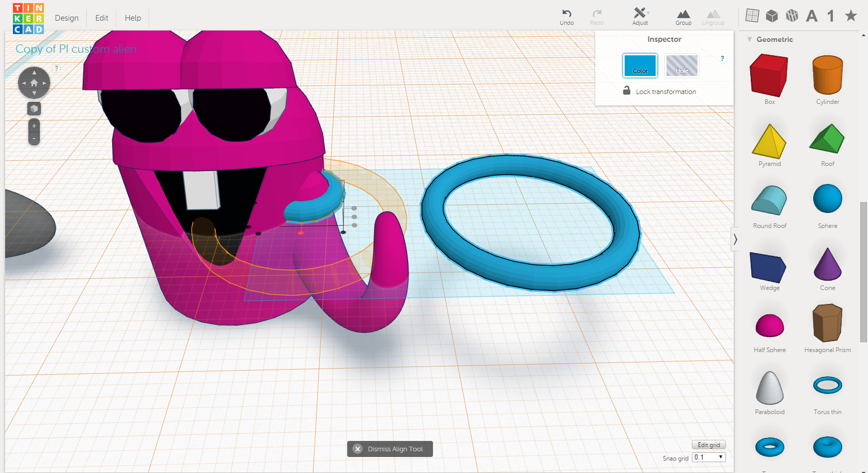Click the view control help question mark
Screen dimensions: 868x473
point(56,68)
